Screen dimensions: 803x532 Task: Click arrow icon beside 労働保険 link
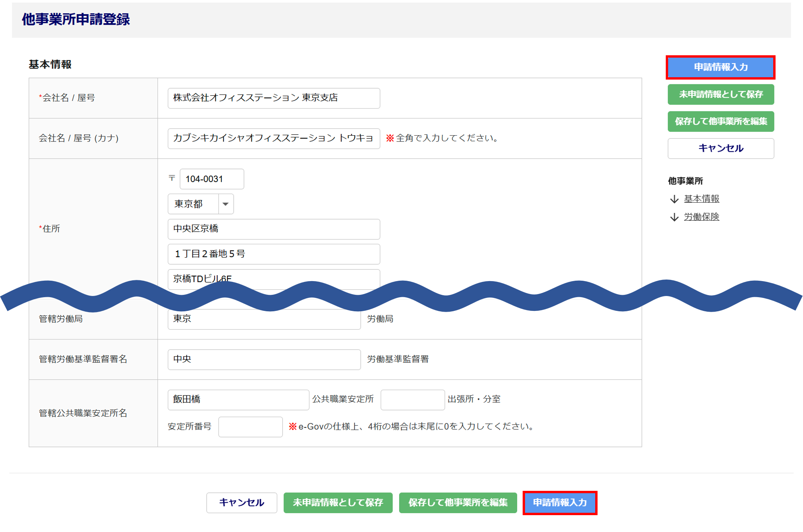pos(674,217)
